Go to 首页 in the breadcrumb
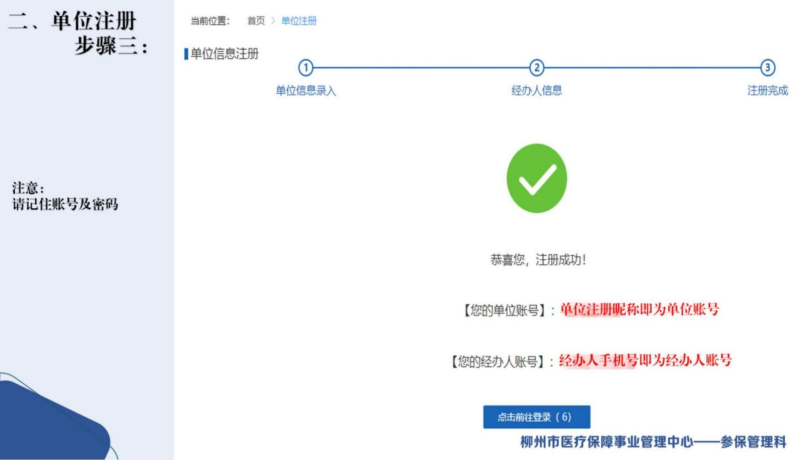800x460 pixels. 256,21
